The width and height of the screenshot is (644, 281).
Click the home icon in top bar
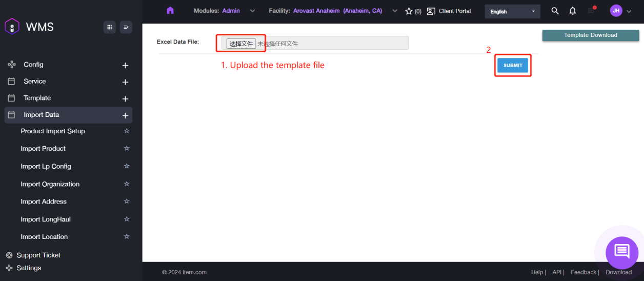[x=170, y=11]
